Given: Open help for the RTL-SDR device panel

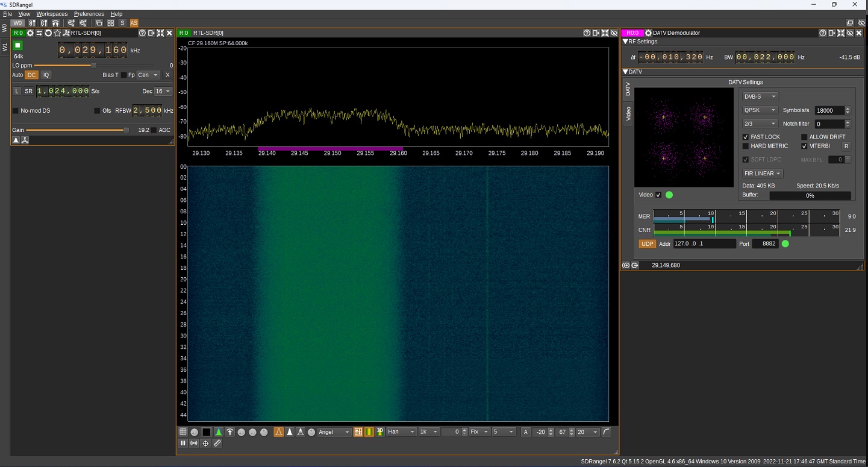Looking at the screenshot, I should click(x=142, y=33).
